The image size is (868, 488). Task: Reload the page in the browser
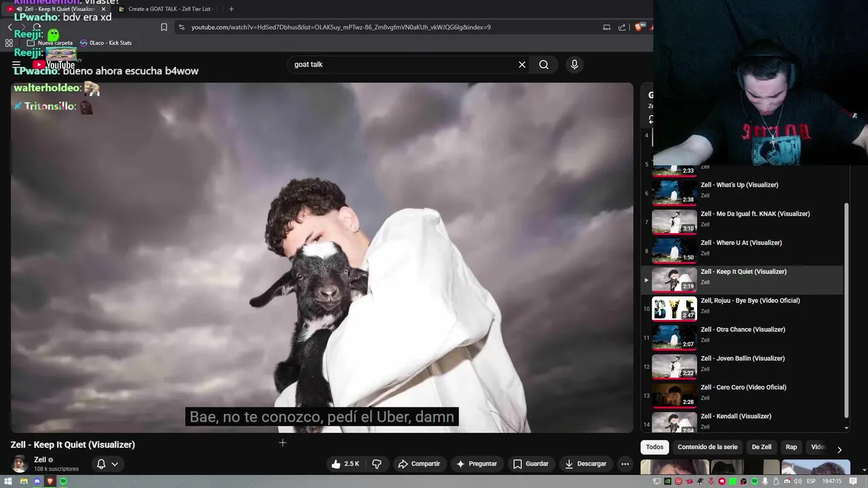(37, 27)
